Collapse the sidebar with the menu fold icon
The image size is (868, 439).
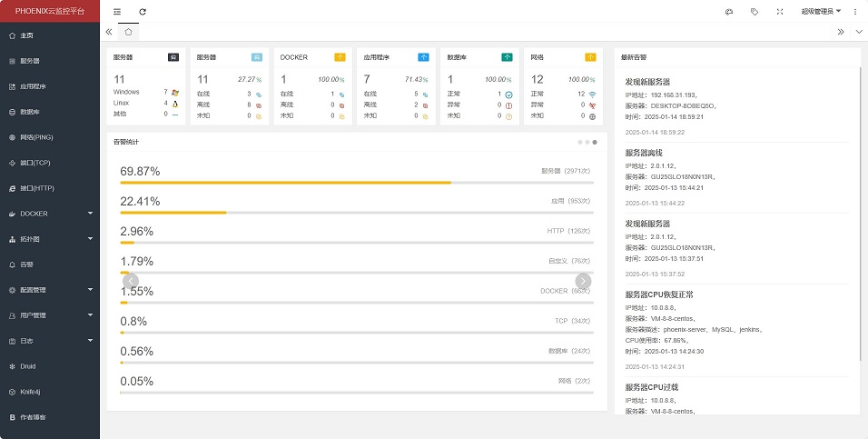[117, 12]
